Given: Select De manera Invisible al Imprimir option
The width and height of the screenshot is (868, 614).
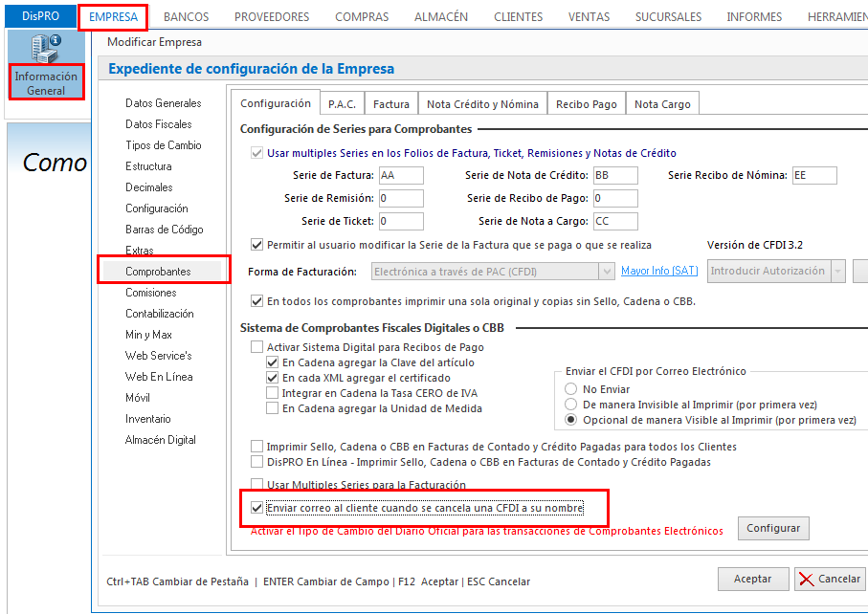Looking at the screenshot, I should [571, 405].
